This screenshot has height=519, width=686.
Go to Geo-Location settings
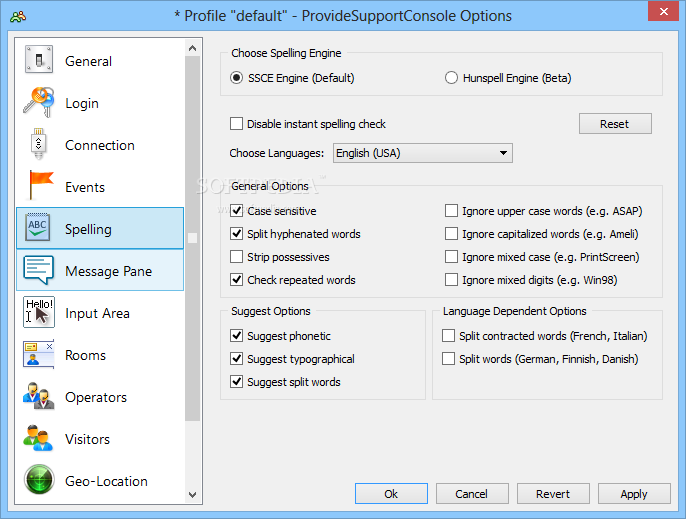point(100,481)
